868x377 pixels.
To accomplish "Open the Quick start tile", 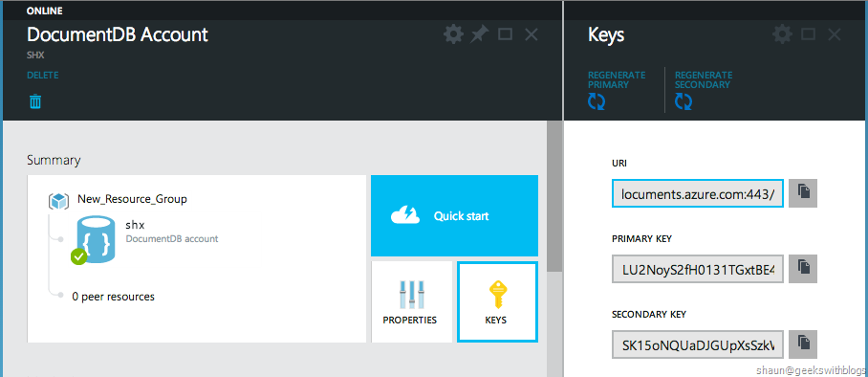I will coord(454,215).
